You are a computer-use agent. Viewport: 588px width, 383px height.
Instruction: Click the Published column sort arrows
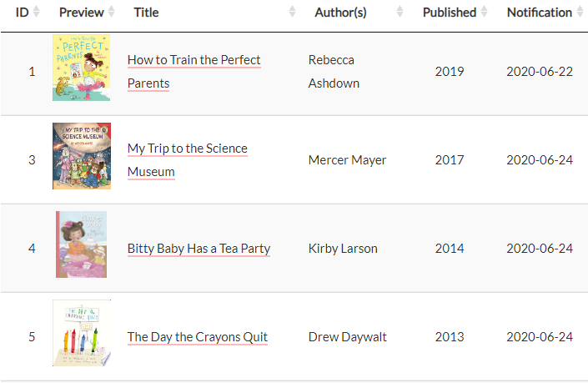pyautogui.click(x=483, y=13)
